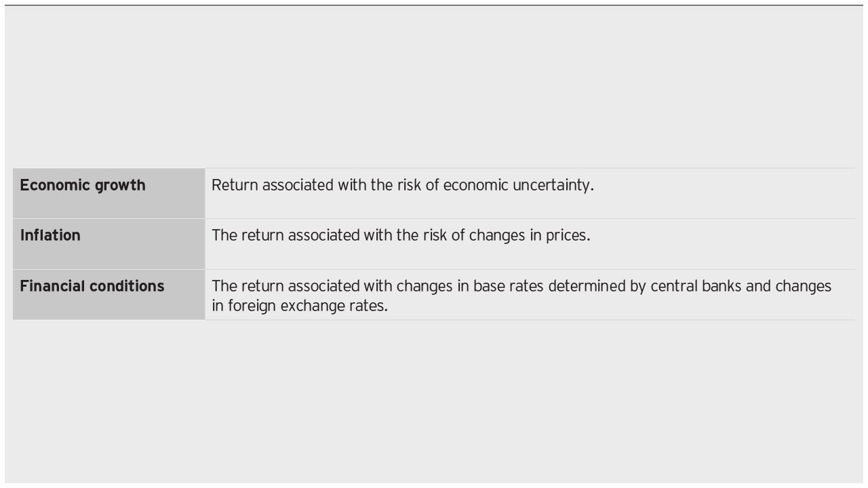The width and height of the screenshot is (868, 488).
Task: Click the "Financial conditions" row label
Action: pyautogui.click(x=92, y=286)
